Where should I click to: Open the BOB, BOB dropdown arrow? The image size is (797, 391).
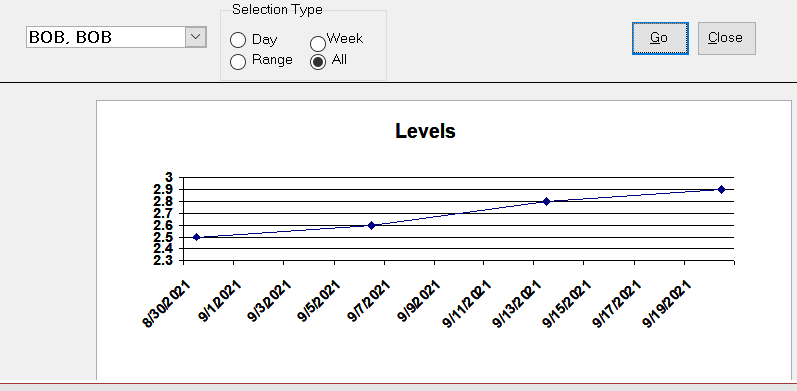point(196,37)
